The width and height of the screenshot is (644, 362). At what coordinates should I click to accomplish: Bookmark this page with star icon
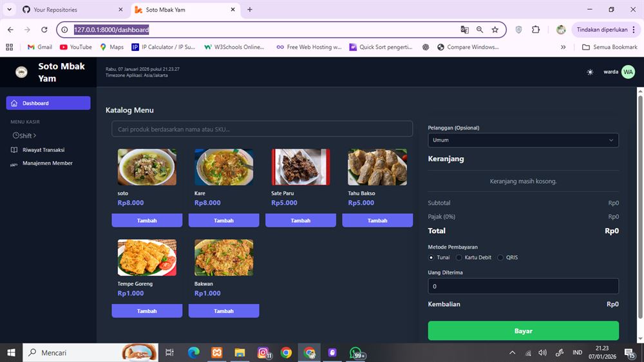tap(495, 30)
